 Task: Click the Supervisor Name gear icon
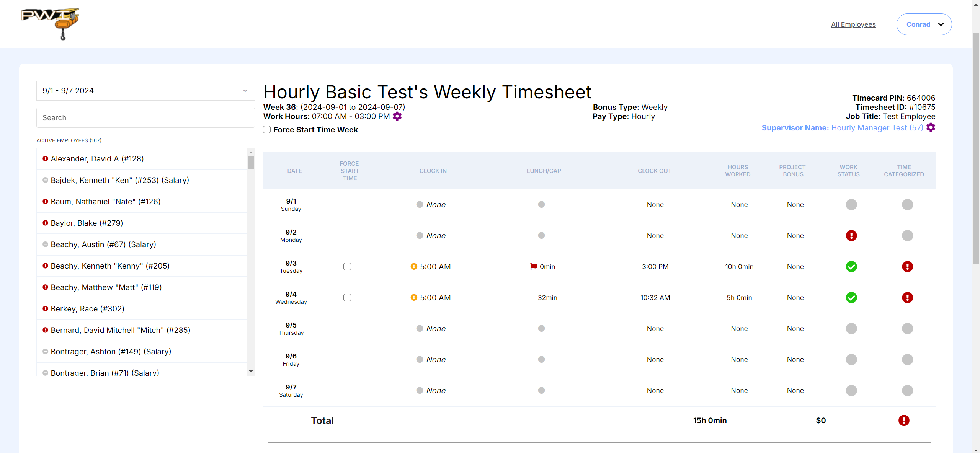(x=931, y=128)
